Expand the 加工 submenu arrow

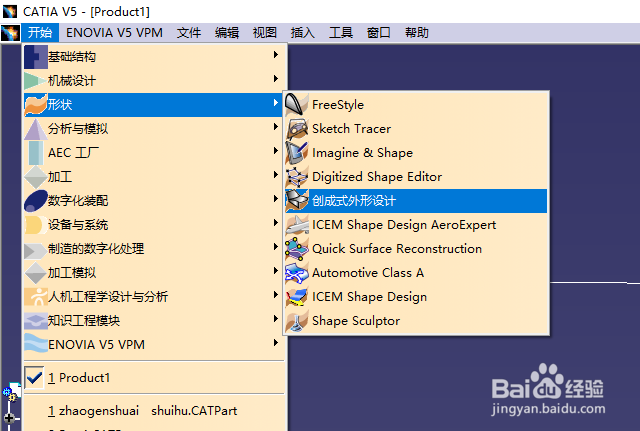[276, 175]
